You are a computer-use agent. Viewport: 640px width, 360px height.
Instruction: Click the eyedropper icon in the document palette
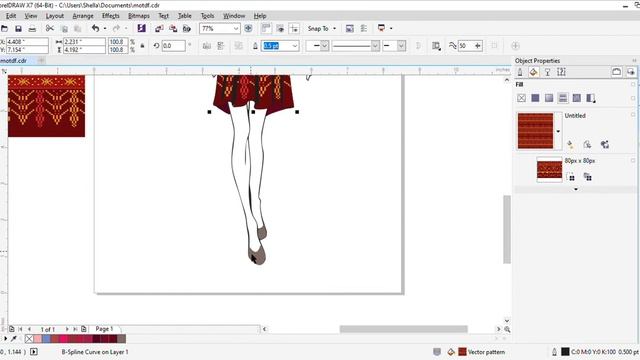tap(14, 339)
